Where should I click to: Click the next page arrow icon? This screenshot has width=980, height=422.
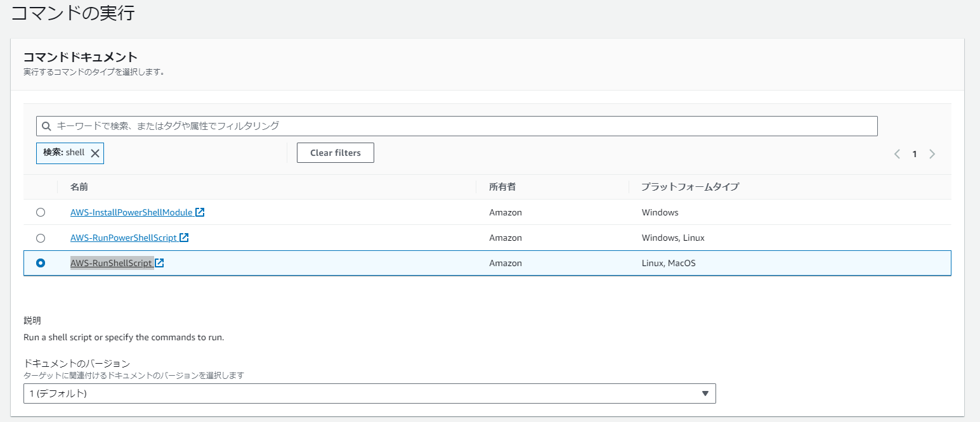pyautogui.click(x=932, y=153)
